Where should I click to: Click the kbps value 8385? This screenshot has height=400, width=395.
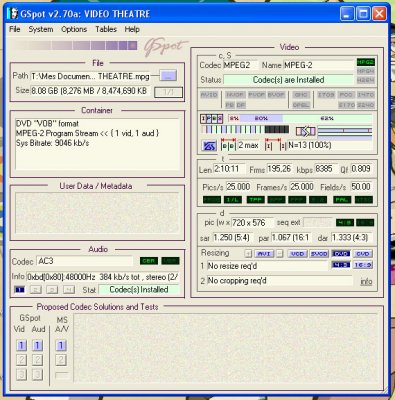coord(326,169)
